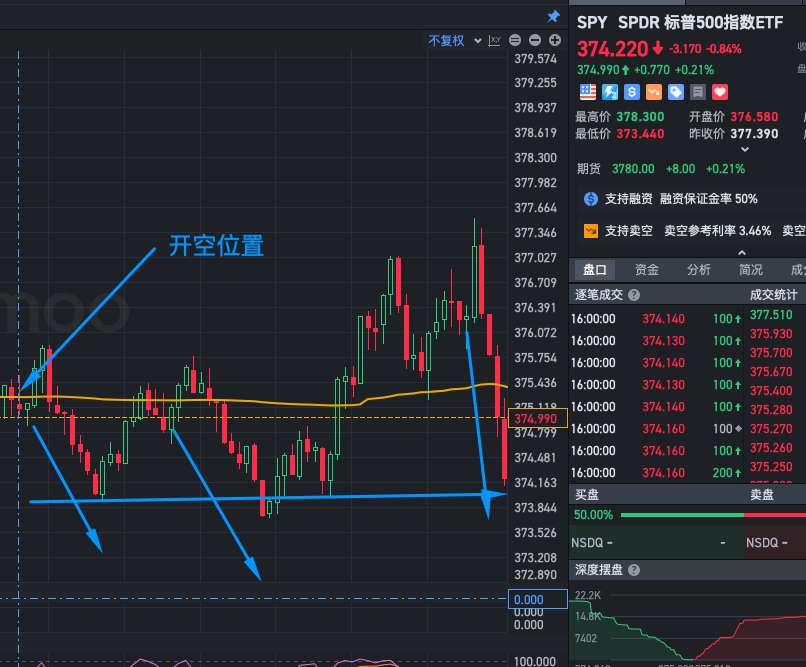This screenshot has width=806, height=667.
Task: Click the last price 374.220
Action: point(612,49)
